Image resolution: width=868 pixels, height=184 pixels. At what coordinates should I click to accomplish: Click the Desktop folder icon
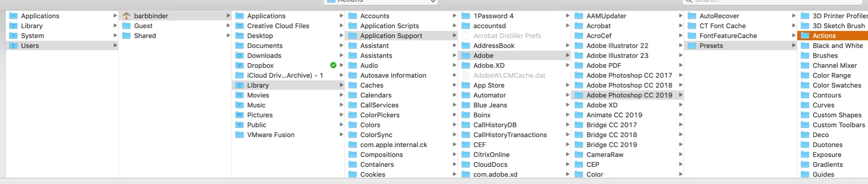[x=240, y=36]
